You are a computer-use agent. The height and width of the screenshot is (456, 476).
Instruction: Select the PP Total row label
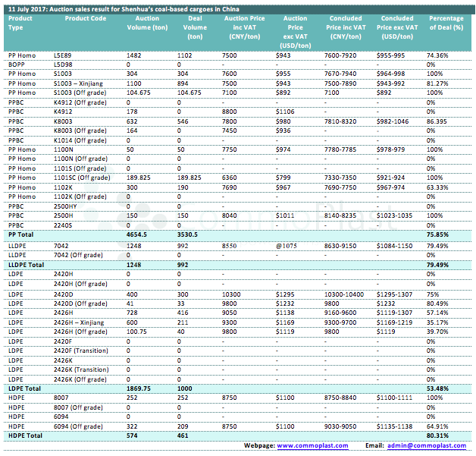click(22, 234)
